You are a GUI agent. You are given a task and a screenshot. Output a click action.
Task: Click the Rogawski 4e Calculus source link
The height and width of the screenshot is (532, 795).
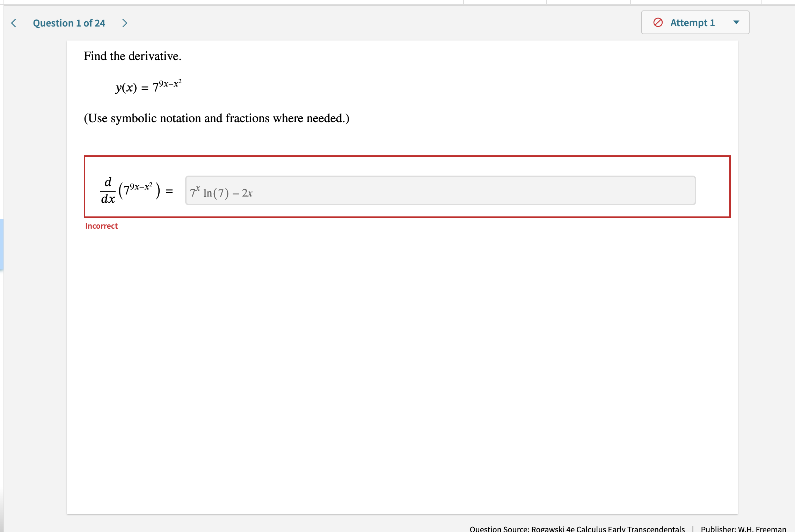click(x=576, y=528)
